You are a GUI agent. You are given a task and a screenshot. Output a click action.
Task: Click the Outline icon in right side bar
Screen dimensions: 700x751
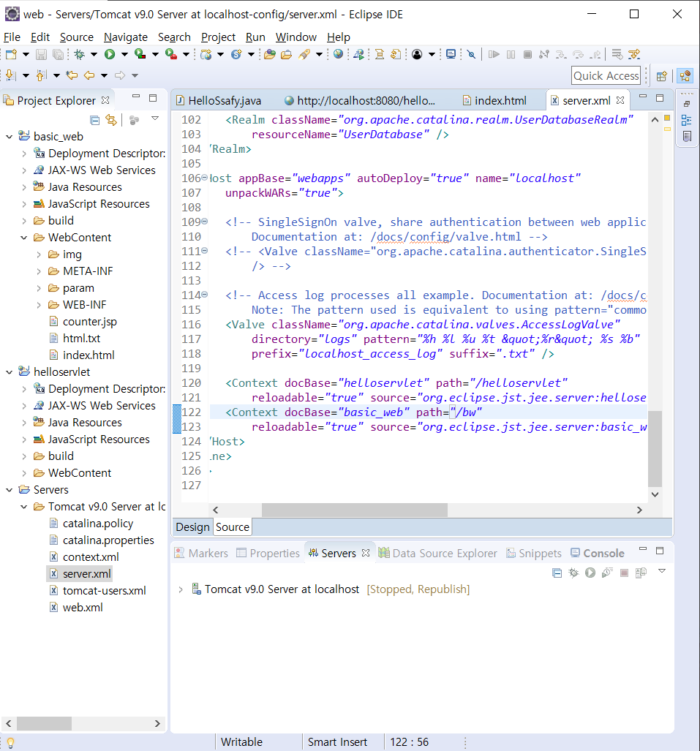click(687, 120)
